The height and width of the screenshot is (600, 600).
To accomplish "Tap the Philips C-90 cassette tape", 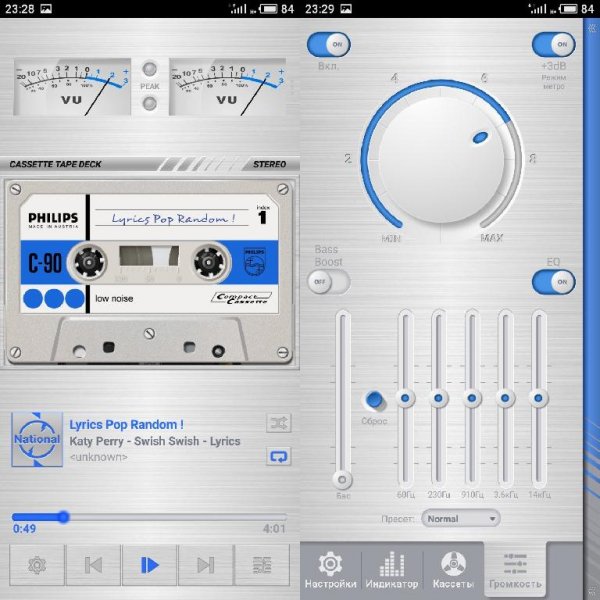I will click(x=150, y=272).
